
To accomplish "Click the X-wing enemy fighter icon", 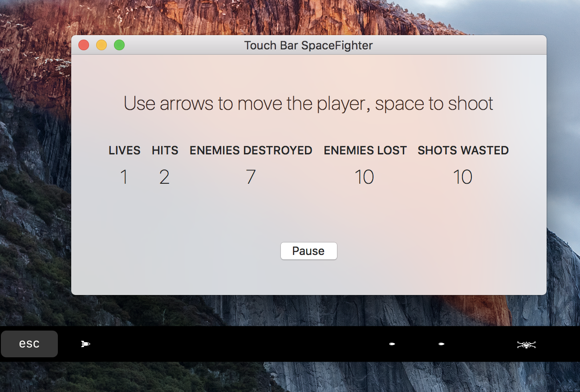I will coord(526,344).
